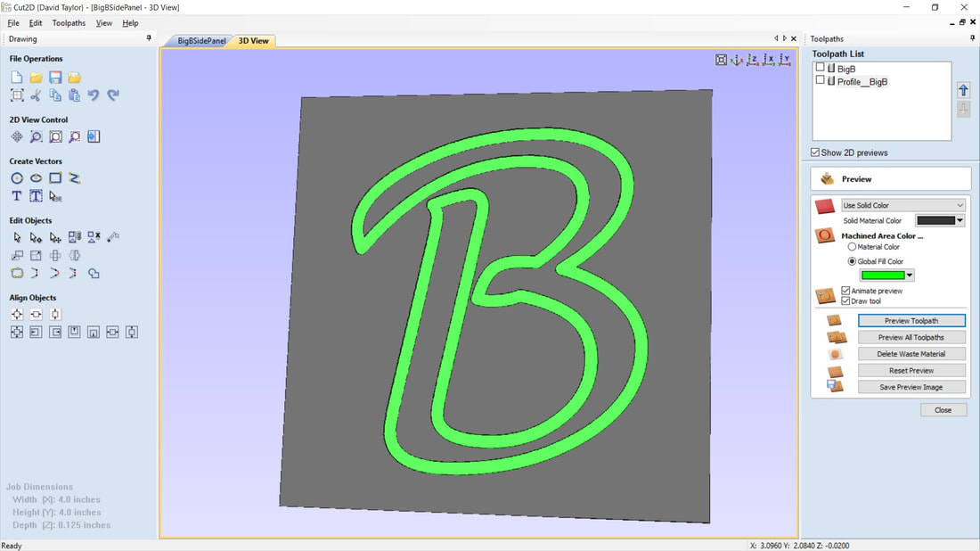Switch to the BigBSidePanel tab

pos(201,41)
